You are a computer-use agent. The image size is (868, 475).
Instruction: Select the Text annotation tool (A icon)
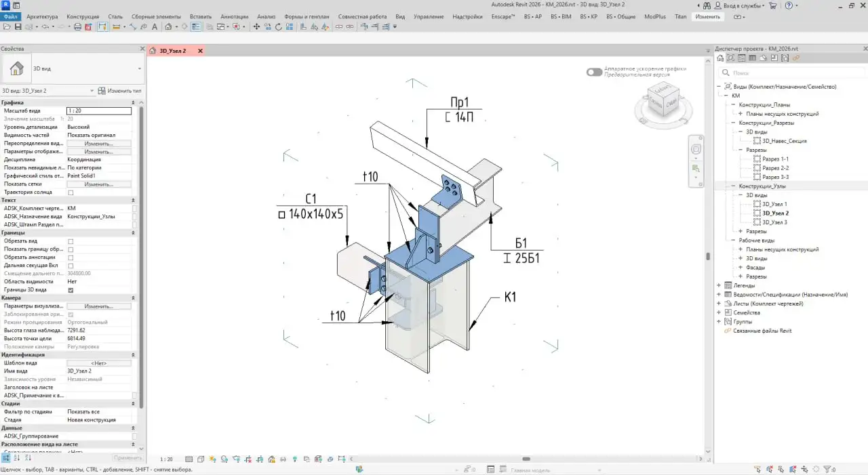pos(155,27)
